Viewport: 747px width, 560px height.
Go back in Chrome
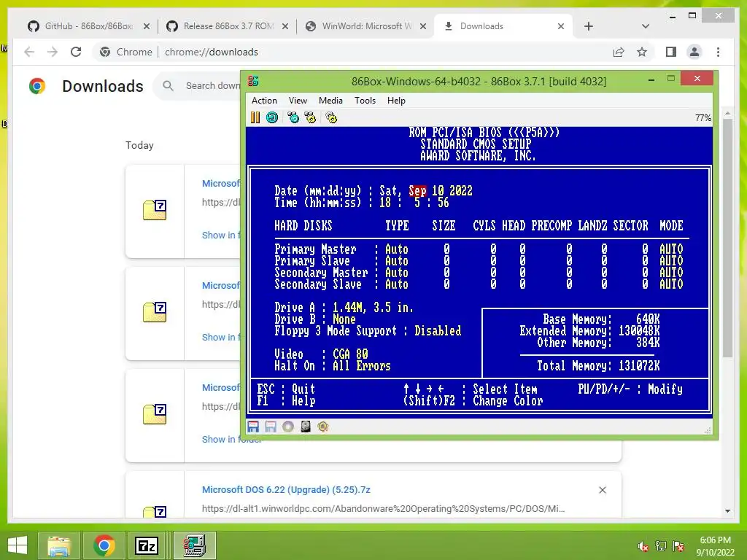pos(29,52)
